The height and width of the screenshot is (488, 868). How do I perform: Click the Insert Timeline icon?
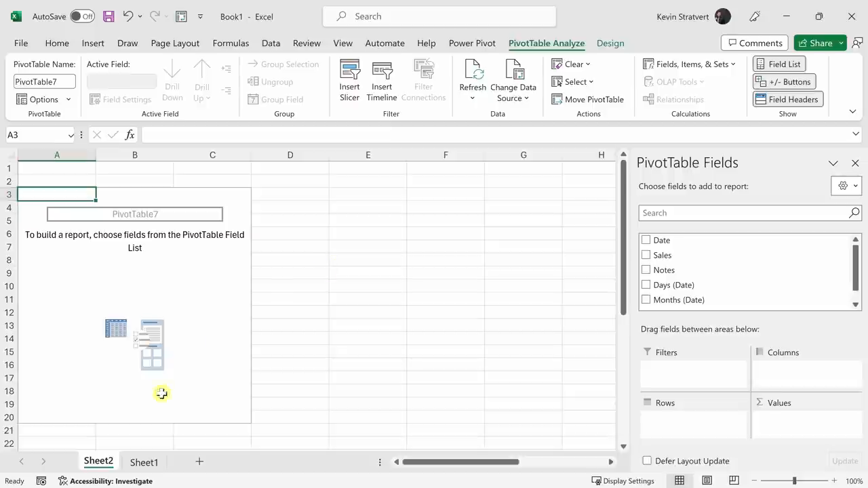point(382,81)
